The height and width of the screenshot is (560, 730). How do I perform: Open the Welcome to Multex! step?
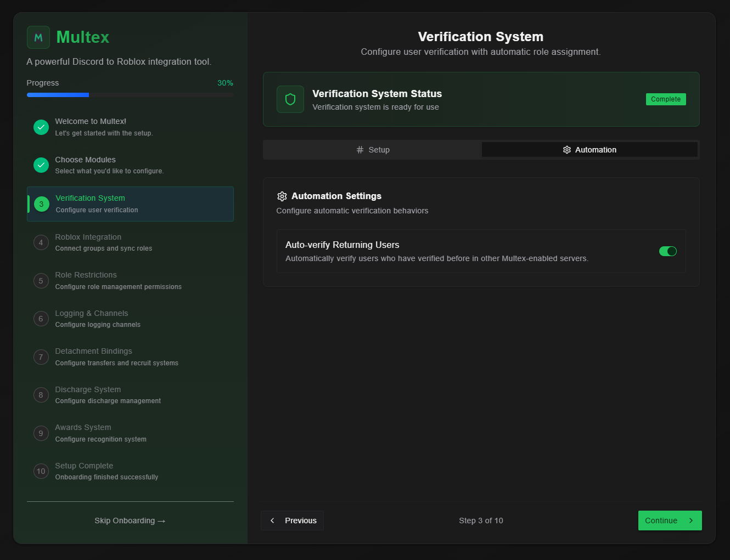[130, 127]
